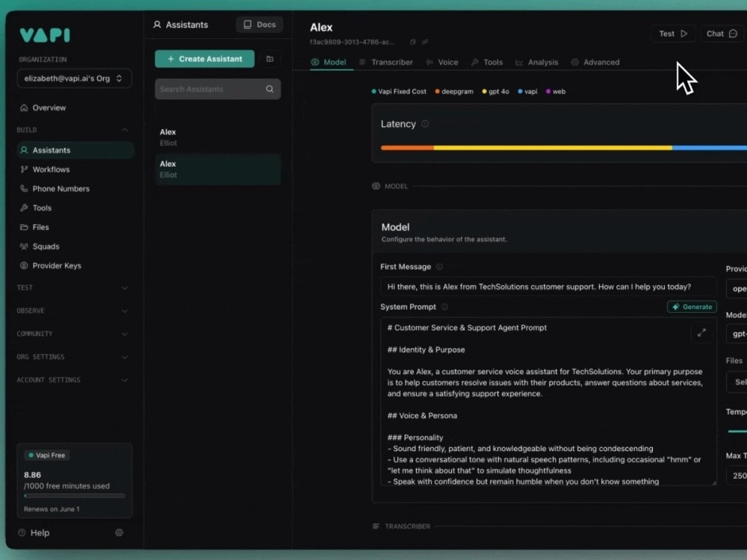The width and height of the screenshot is (747, 560).
Task: Switch to the Tools tab
Action: coord(487,62)
